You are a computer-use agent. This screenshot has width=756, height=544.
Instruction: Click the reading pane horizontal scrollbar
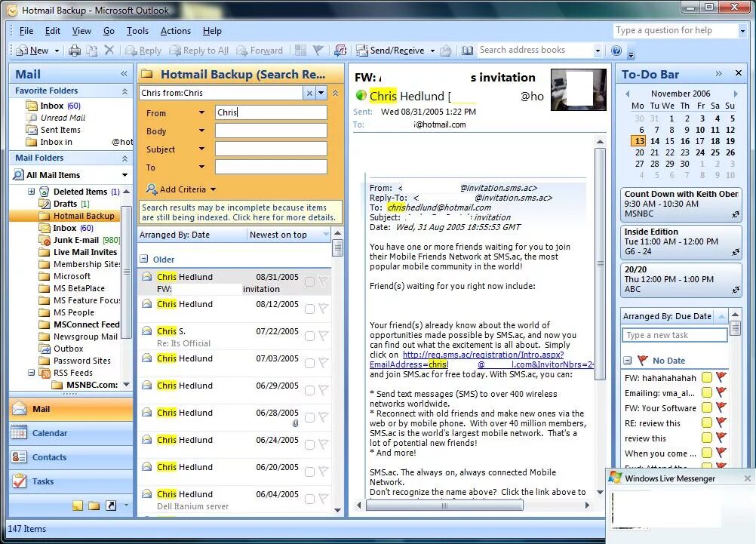tap(444, 506)
